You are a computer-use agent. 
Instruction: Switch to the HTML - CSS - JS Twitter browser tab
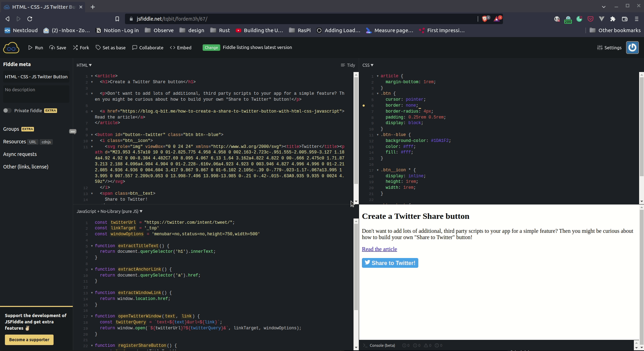(42, 7)
